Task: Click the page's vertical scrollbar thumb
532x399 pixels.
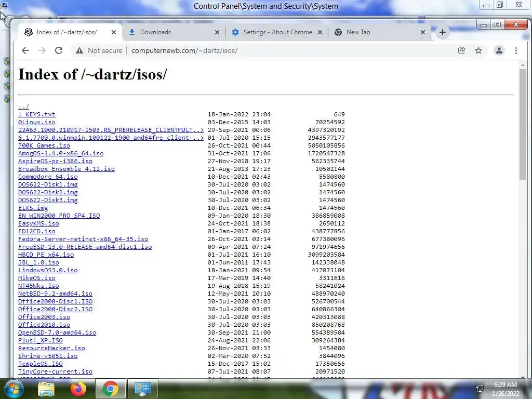Action: (x=523, y=124)
